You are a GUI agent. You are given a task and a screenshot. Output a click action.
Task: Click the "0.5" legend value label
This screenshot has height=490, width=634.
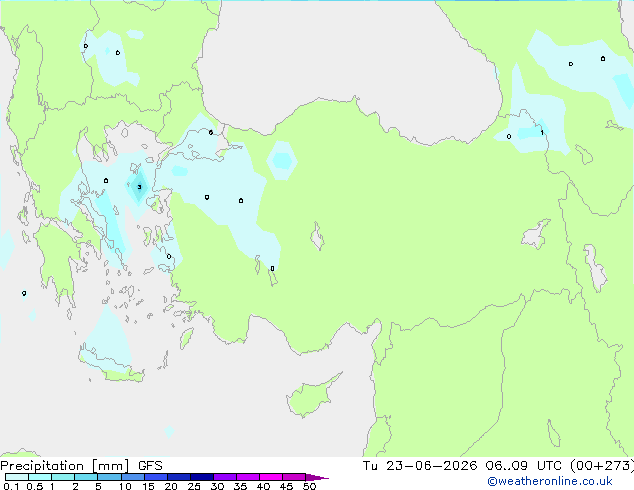tap(35, 486)
